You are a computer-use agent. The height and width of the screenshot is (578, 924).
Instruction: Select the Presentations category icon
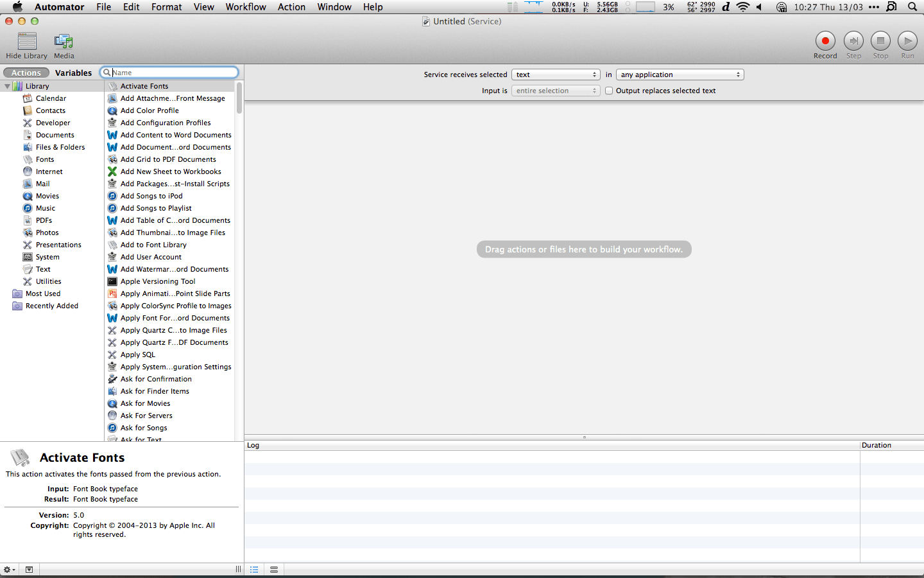[28, 245]
